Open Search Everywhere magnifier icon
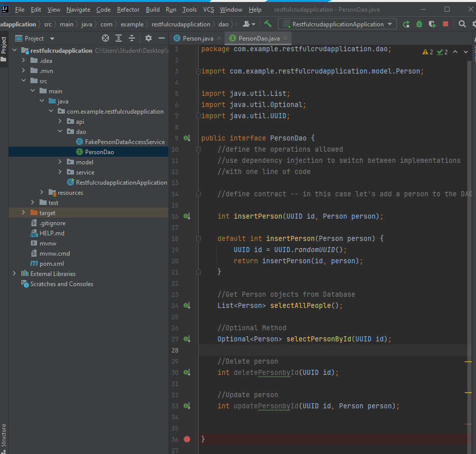Viewport: 476px width, 454px height. click(x=462, y=24)
